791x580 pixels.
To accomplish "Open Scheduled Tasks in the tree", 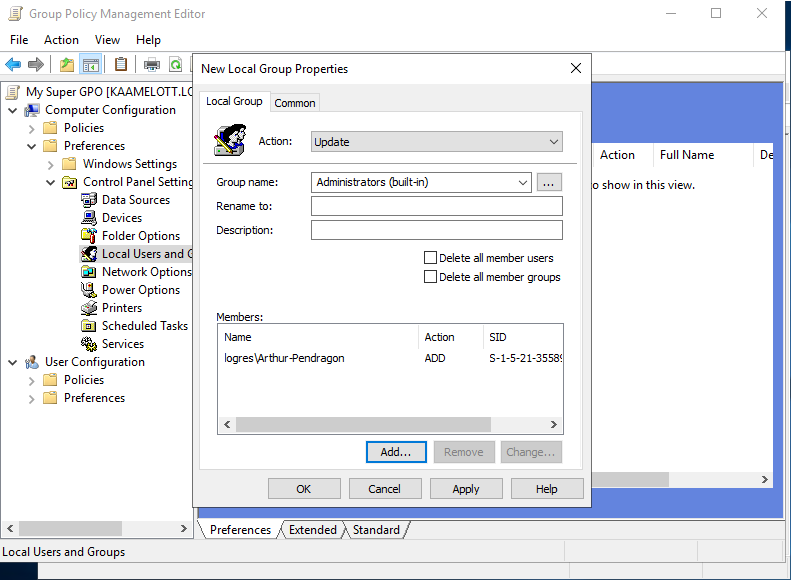I will 144,326.
